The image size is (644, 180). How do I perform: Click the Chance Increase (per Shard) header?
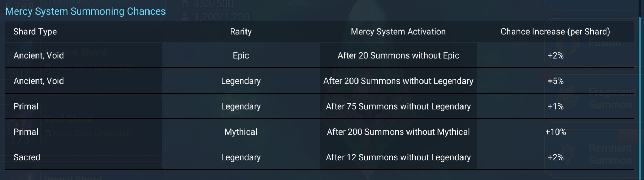point(555,32)
